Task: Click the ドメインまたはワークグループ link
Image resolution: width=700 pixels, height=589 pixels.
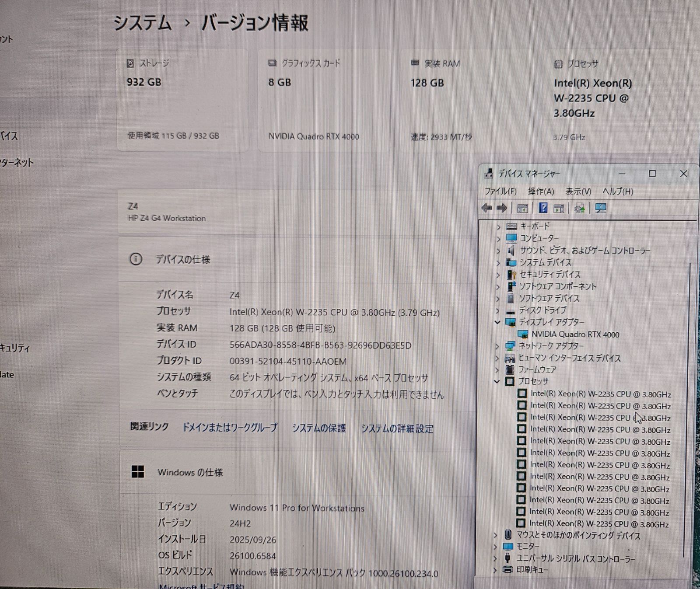Action: 231,428
